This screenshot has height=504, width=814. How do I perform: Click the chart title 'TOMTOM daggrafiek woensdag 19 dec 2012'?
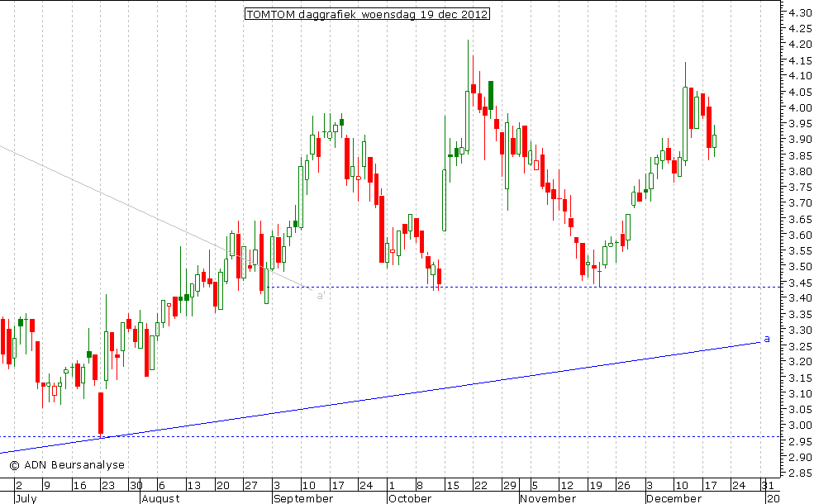[x=367, y=14]
